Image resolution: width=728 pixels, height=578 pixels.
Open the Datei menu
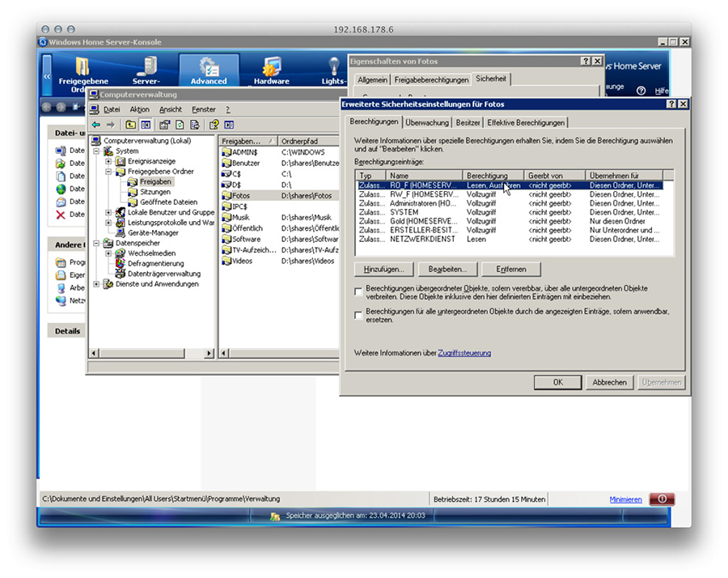(x=112, y=109)
